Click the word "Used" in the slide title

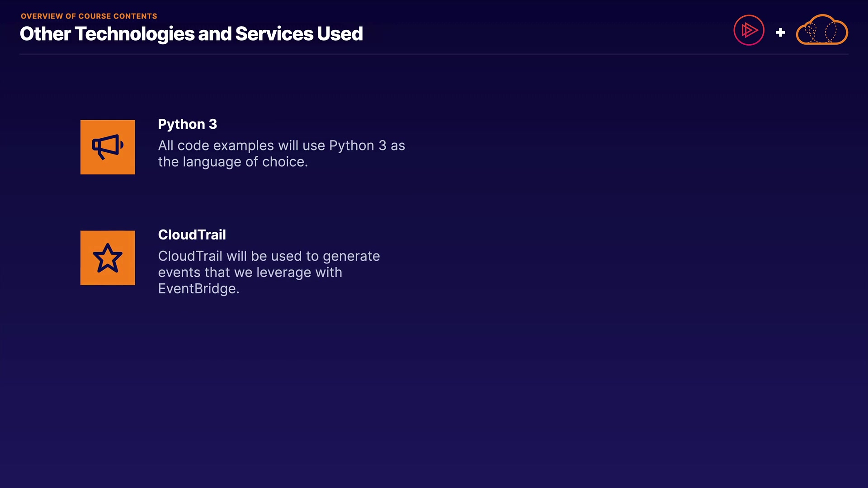[340, 34]
